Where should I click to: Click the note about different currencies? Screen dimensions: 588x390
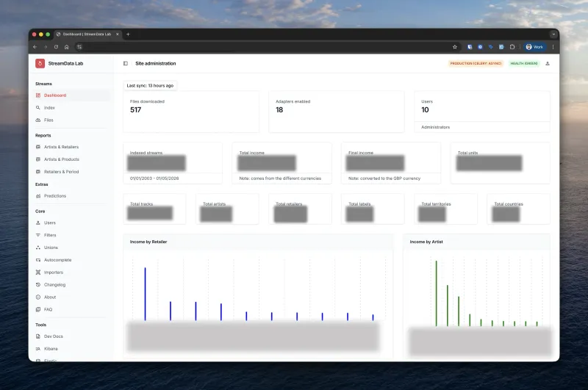click(280, 178)
